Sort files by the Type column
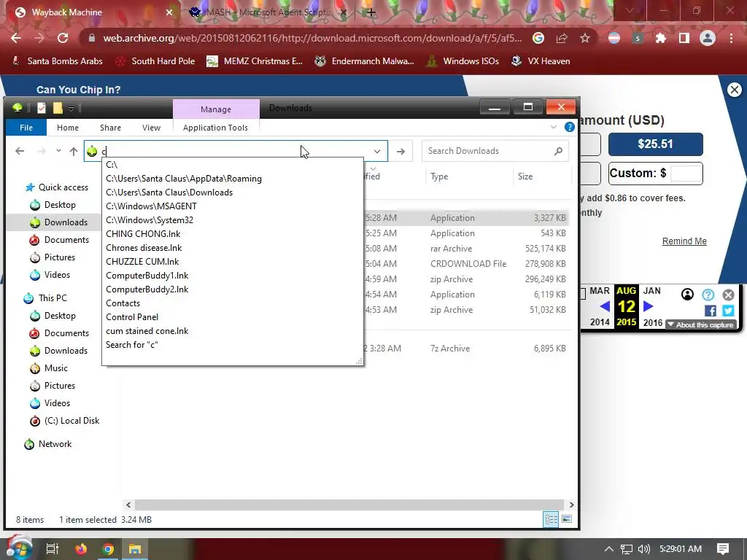The width and height of the screenshot is (747, 560). coord(438,176)
